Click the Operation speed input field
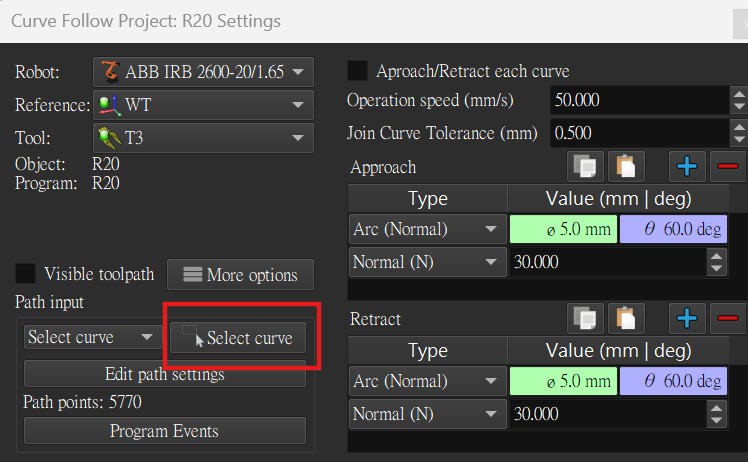The width and height of the screenshot is (748, 462). [x=640, y=100]
